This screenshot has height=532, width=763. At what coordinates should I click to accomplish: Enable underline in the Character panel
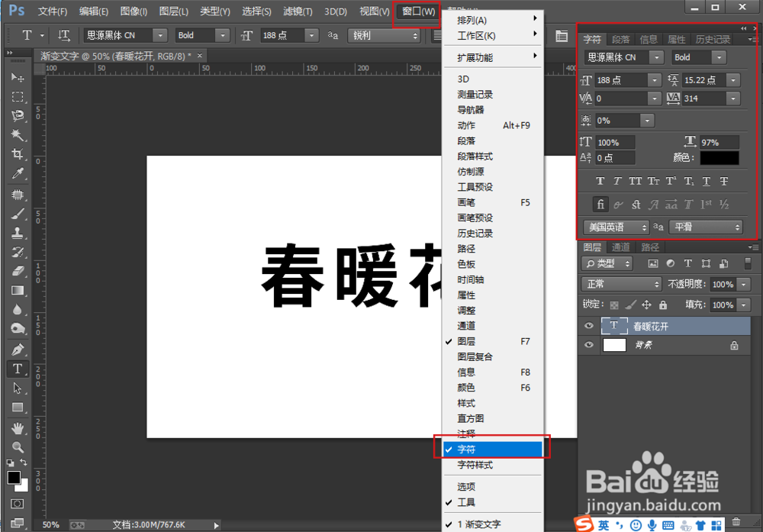707,180
